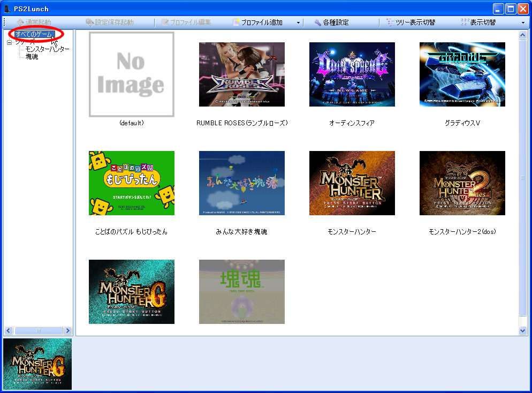Select モンスターハンター tree item
This screenshot has height=393, width=532.
(x=47, y=49)
